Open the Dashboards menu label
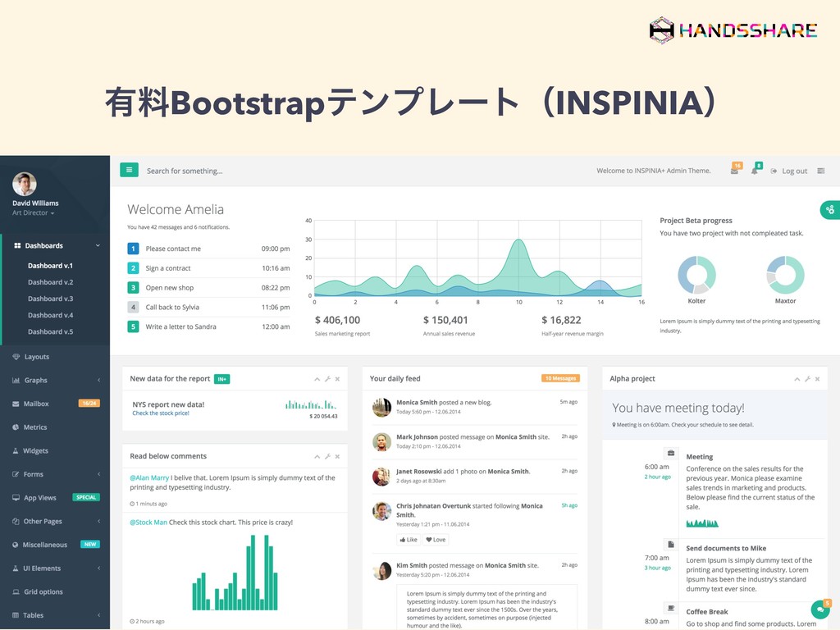This screenshot has width=840, height=630. [x=44, y=246]
